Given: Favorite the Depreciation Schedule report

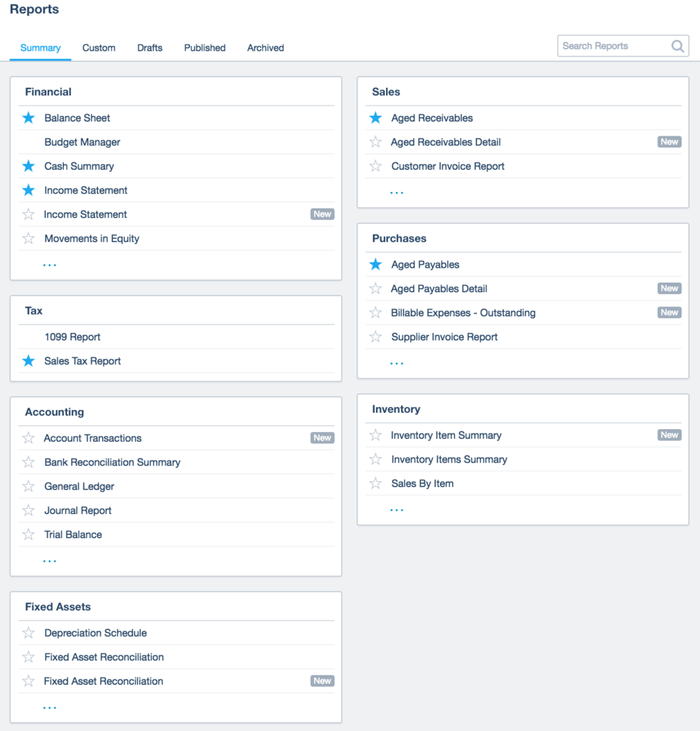Looking at the screenshot, I should [28, 632].
